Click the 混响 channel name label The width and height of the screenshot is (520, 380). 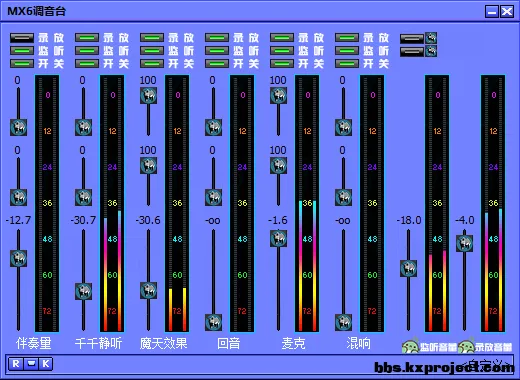(358, 343)
